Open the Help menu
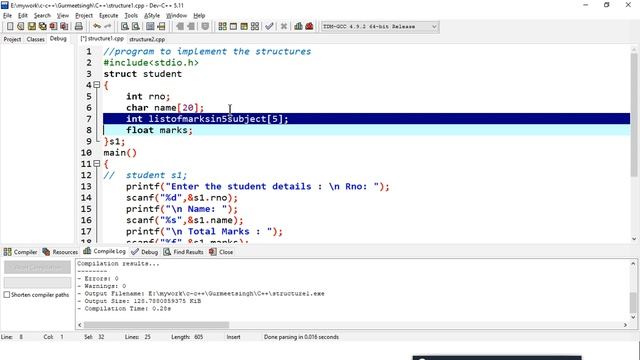640x360 pixels. coord(199,16)
